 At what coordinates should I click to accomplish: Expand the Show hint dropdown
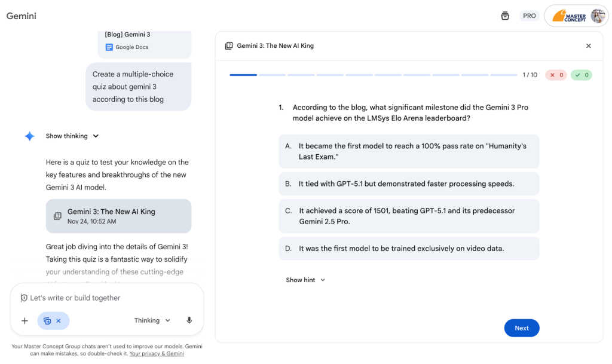[305, 280]
